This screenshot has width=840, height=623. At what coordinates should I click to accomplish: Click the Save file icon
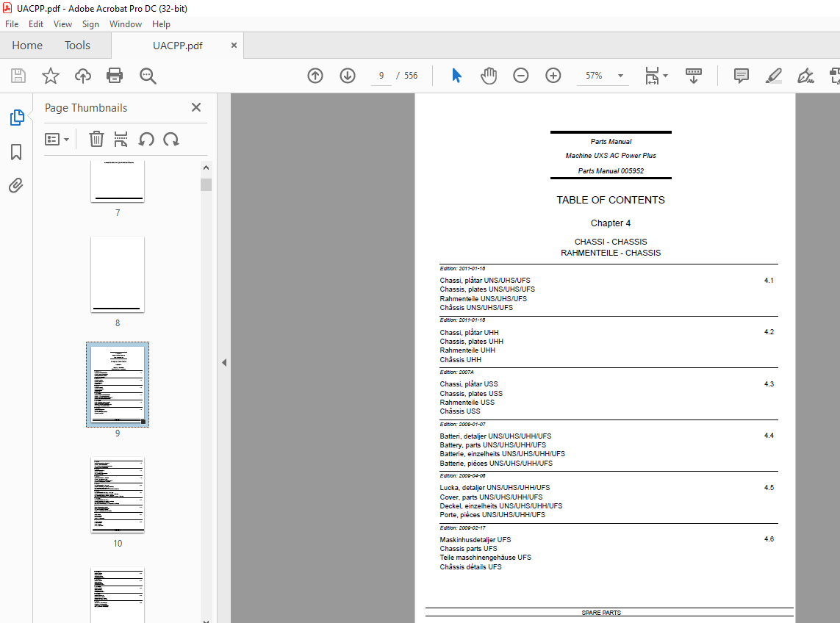click(x=18, y=76)
